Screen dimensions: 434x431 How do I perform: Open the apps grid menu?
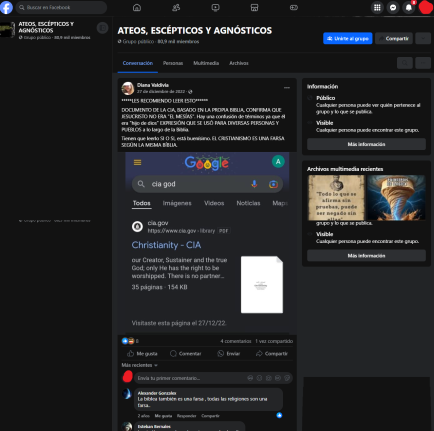(377, 7)
